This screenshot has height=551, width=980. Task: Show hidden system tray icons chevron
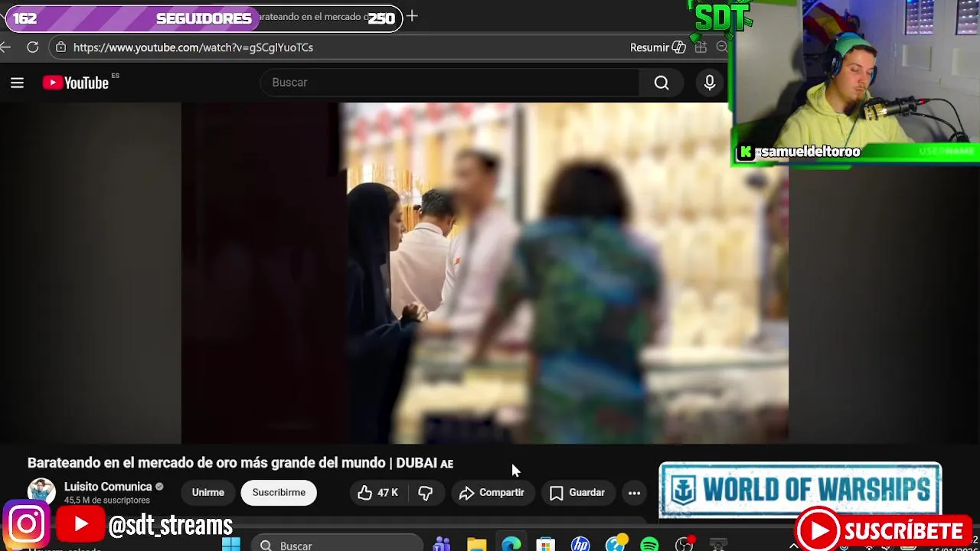(793, 546)
